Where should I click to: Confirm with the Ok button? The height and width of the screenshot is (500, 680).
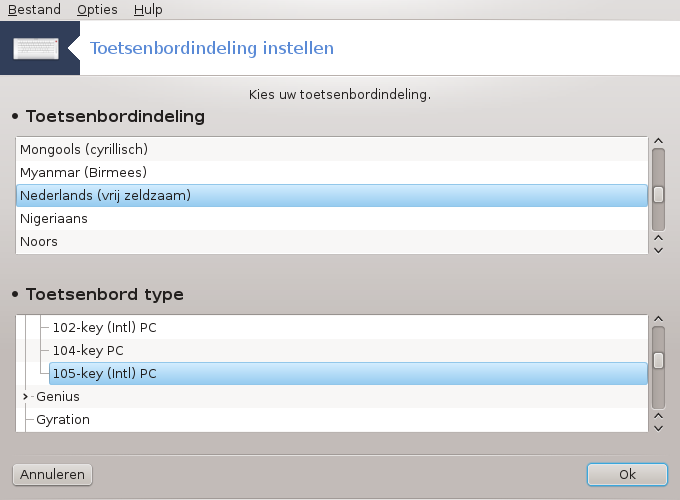tap(627, 474)
